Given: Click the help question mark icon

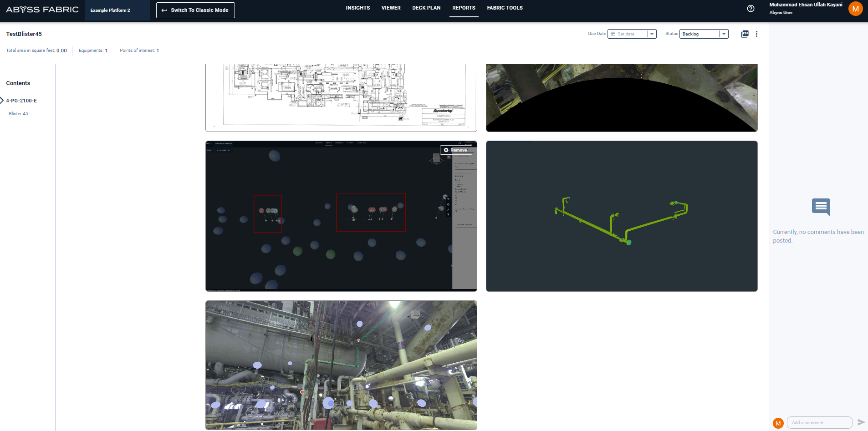Looking at the screenshot, I should (751, 9).
